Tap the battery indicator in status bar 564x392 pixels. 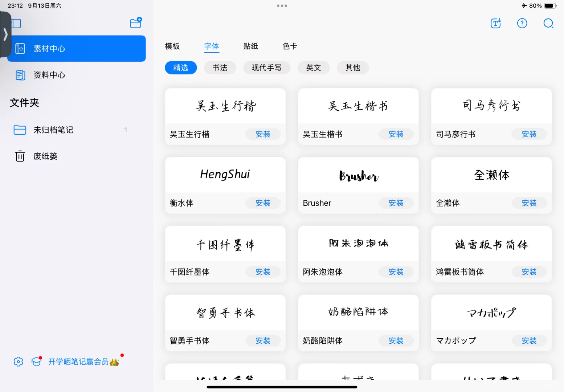550,6
